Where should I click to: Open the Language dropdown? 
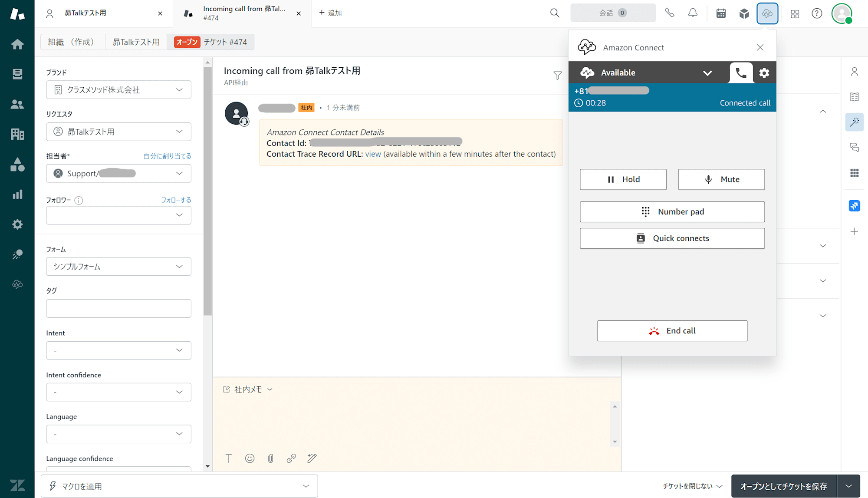118,434
